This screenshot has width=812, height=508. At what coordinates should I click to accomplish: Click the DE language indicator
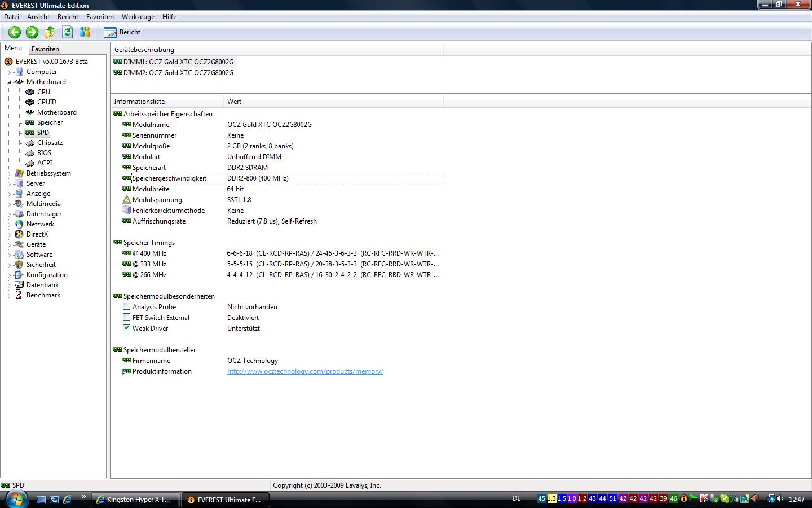click(517, 499)
